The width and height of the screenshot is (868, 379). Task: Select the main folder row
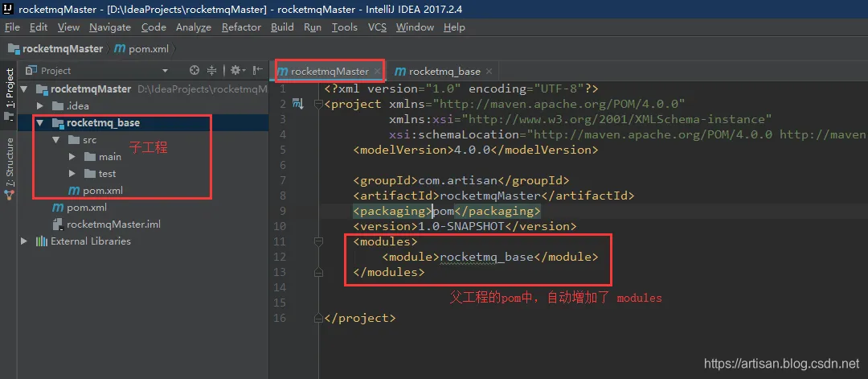(x=143, y=157)
